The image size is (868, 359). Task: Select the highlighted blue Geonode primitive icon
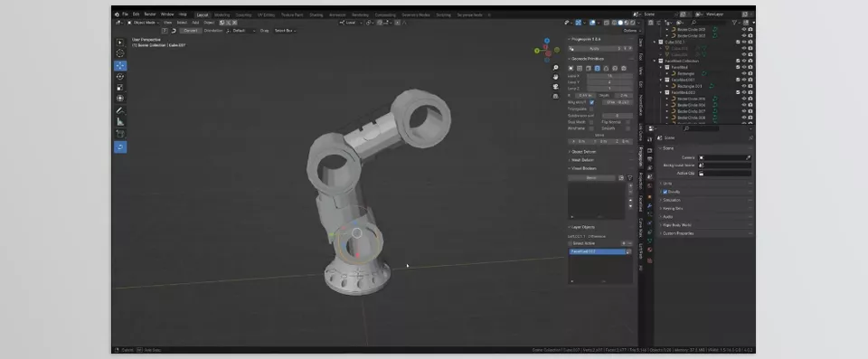pos(598,68)
